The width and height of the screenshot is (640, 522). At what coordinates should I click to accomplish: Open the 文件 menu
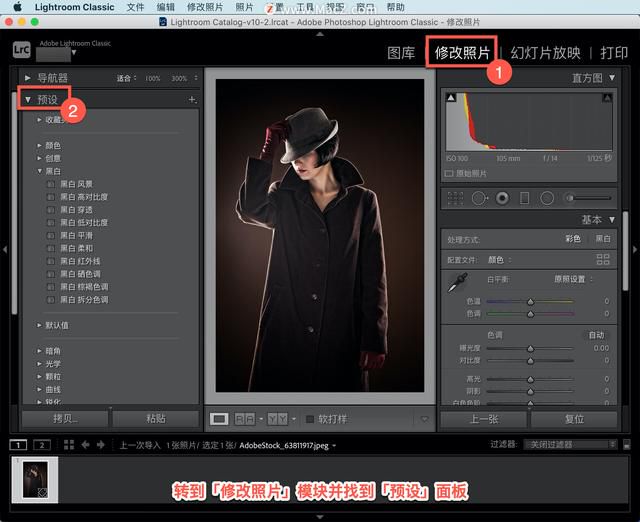(135, 7)
